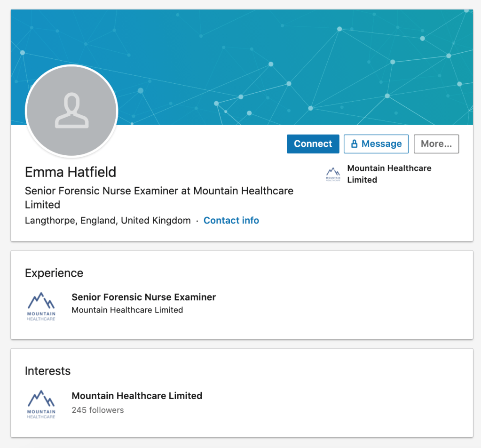481x448 pixels.
Task: Open the Mountain Healthcare logo in the Interests section
Action: click(x=41, y=404)
